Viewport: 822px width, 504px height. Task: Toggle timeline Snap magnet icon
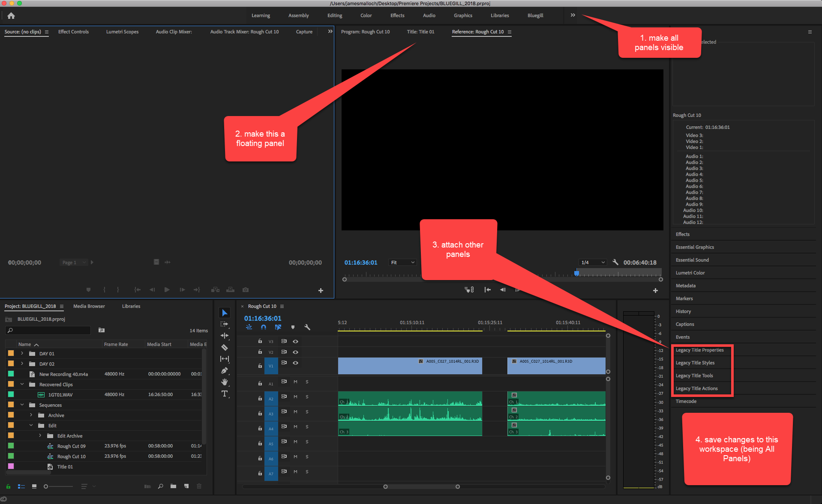264,327
